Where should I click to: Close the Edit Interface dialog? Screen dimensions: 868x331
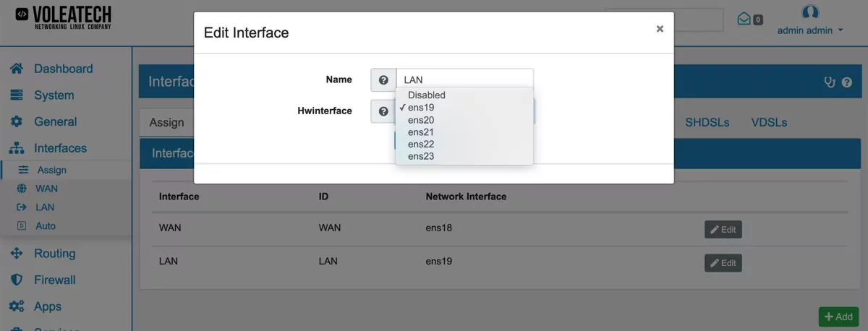click(660, 29)
